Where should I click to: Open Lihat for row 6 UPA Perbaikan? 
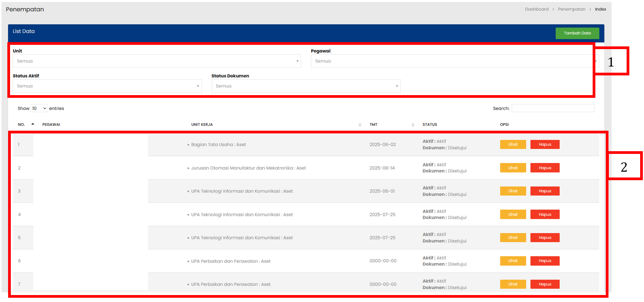(513, 261)
